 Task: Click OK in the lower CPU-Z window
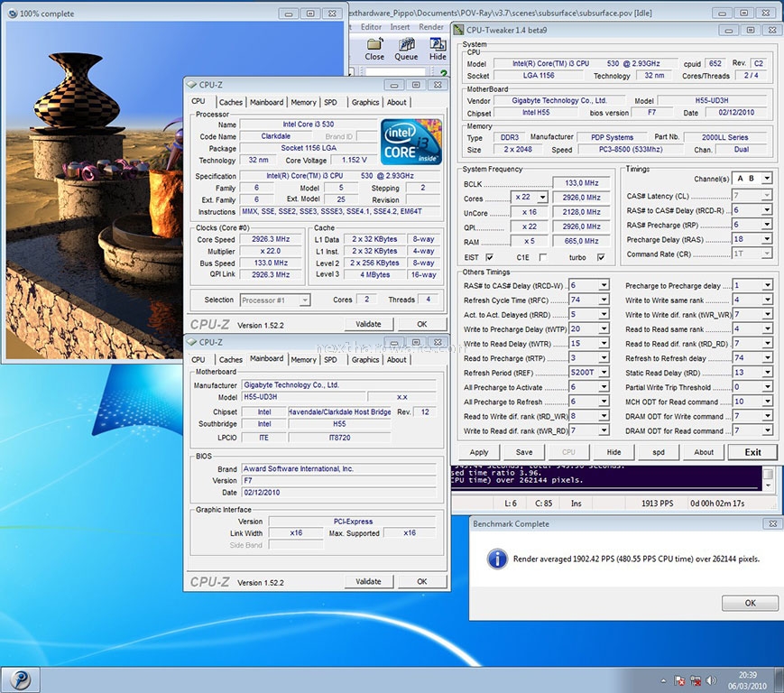click(x=422, y=581)
